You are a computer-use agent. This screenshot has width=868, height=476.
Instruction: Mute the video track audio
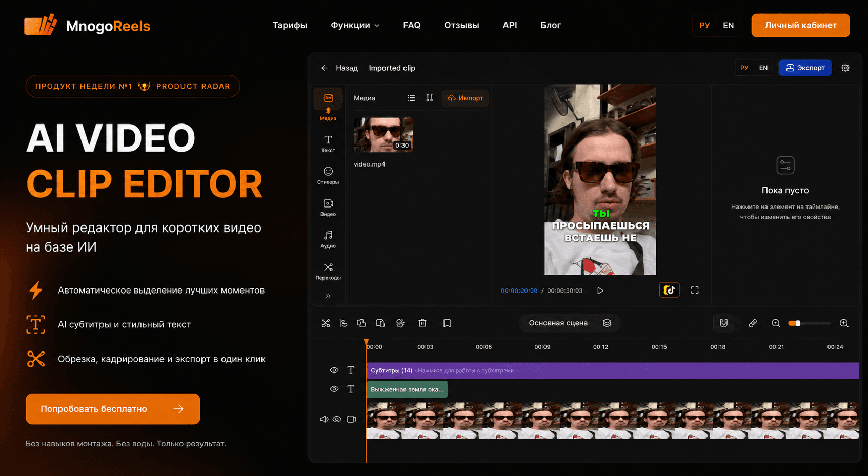[324, 419]
